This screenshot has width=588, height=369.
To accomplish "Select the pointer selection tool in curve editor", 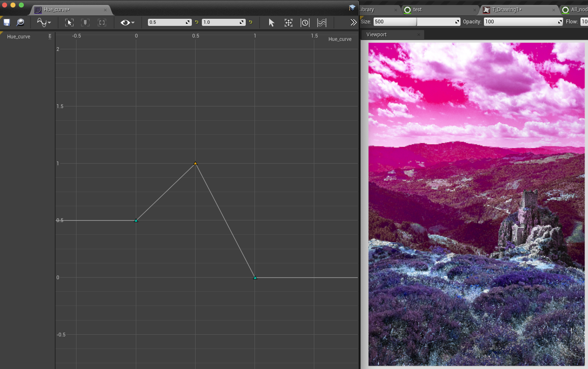I will pyautogui.click(x=271, y=22).
